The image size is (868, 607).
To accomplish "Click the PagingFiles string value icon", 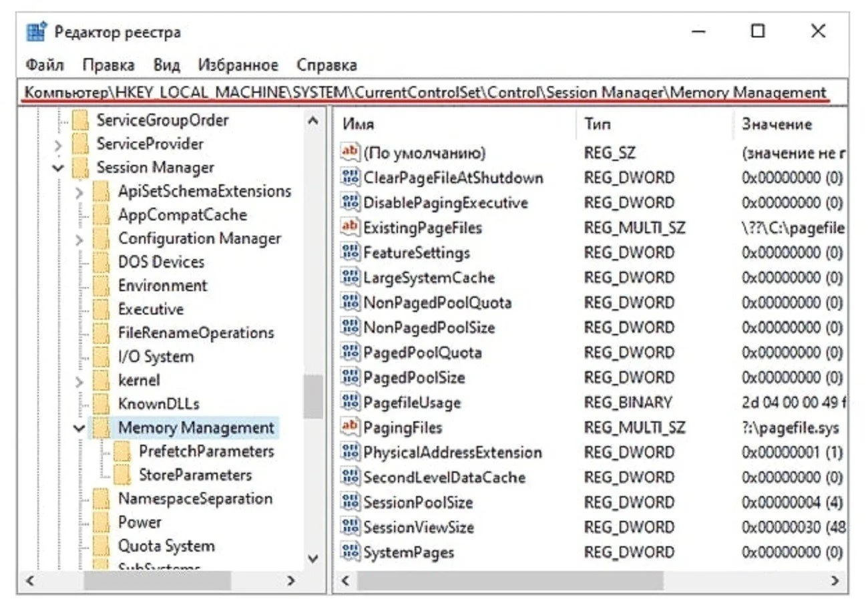I will [350, 427].
